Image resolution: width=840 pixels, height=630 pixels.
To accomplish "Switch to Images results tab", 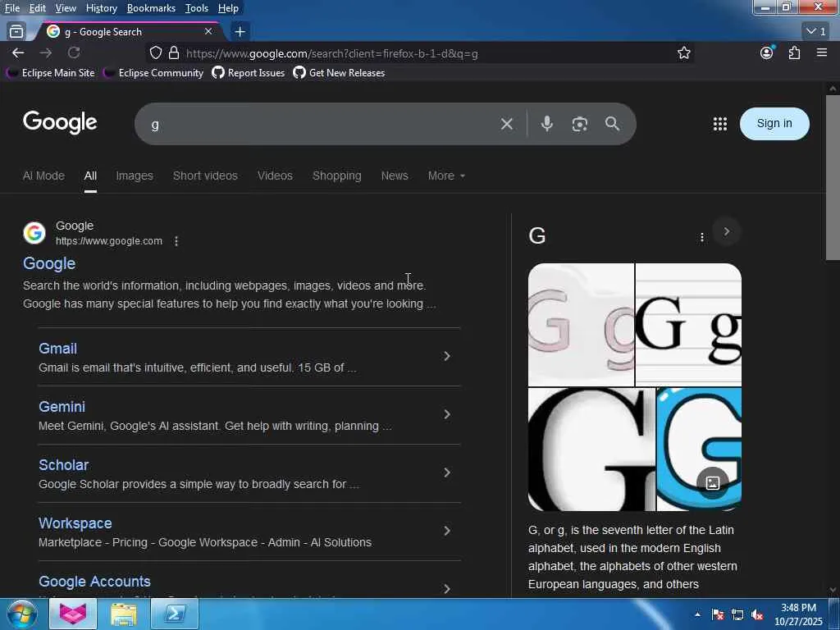I will coord(135,176).
